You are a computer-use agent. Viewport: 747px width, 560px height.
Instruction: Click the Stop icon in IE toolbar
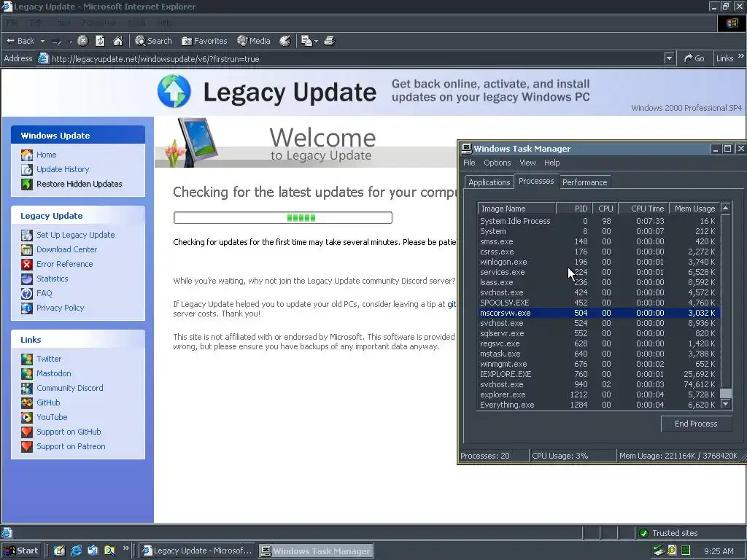[83, 41]
